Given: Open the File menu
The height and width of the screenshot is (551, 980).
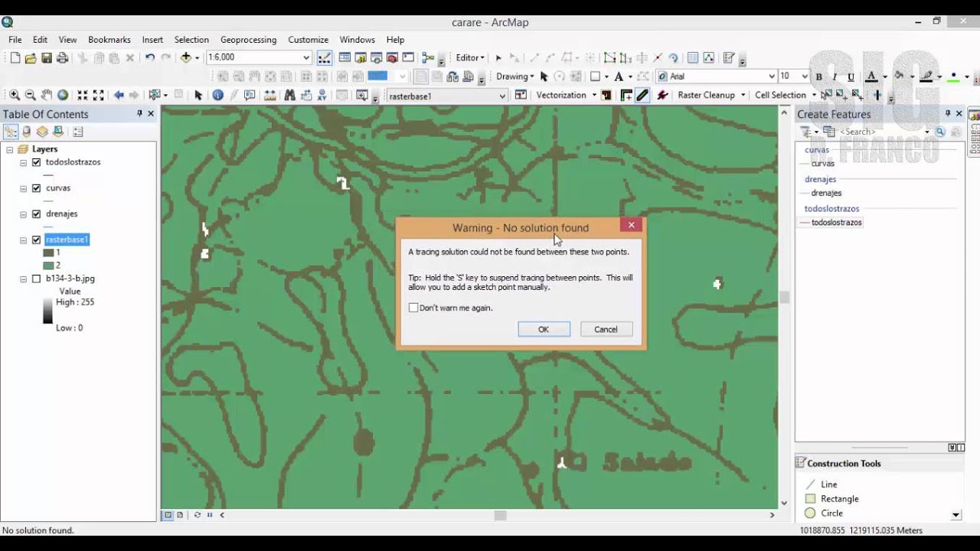Looking at the screenshot, I should (15, 40).
